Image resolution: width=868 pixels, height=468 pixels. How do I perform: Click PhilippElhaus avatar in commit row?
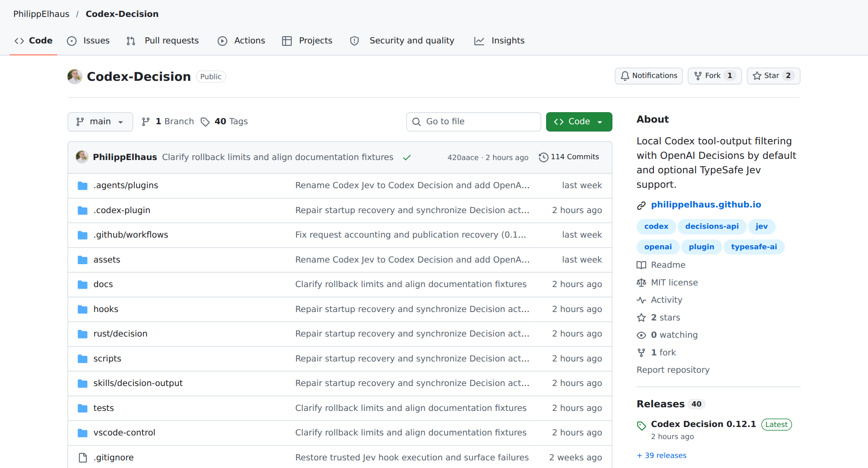click(82, 157)
